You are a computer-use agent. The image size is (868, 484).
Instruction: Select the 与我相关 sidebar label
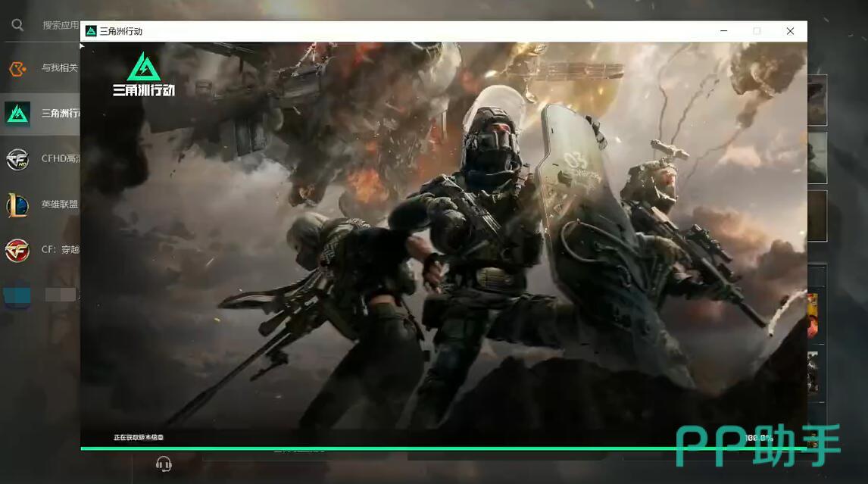60,68
